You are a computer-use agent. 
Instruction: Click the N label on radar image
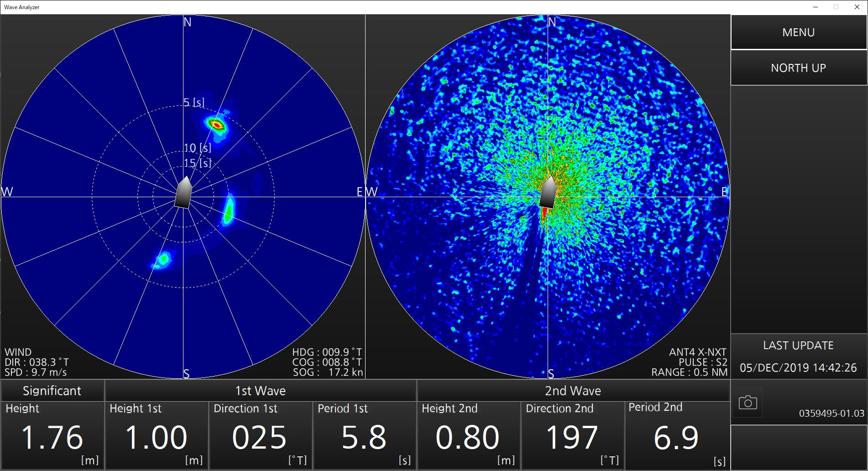pos(552,22)
